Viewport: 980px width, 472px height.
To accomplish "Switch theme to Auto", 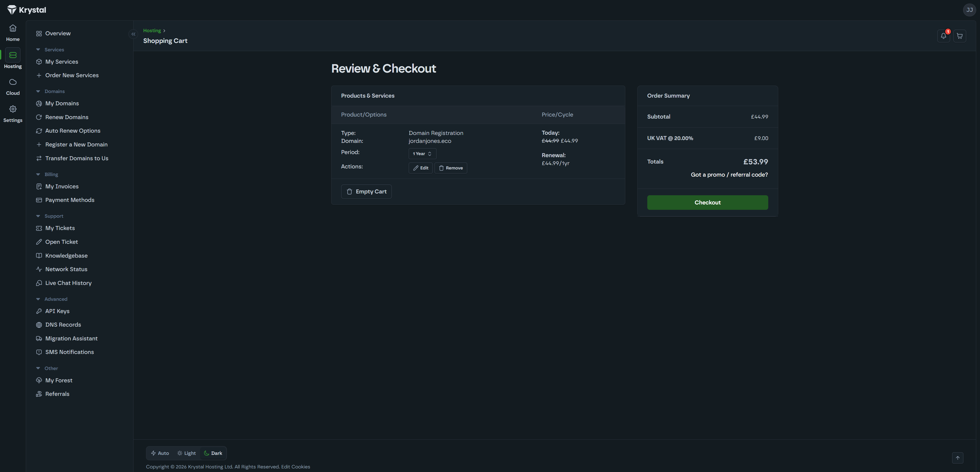I will click(x=160, y=453).
